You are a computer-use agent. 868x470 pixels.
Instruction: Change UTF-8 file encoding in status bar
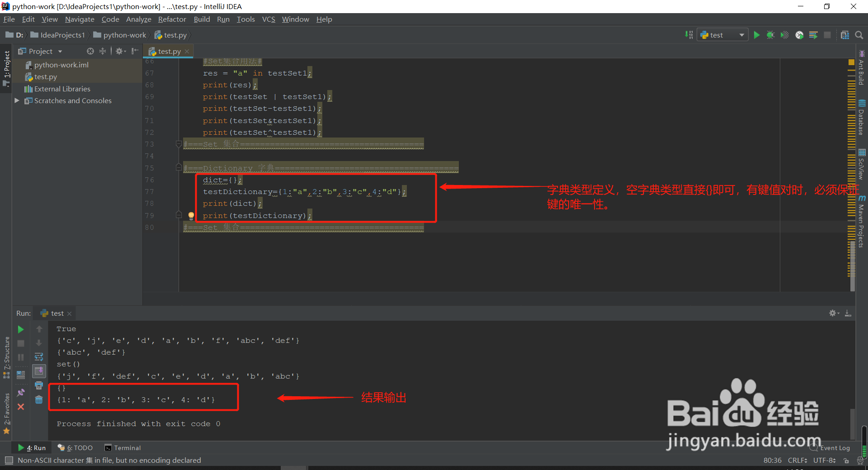825,460
